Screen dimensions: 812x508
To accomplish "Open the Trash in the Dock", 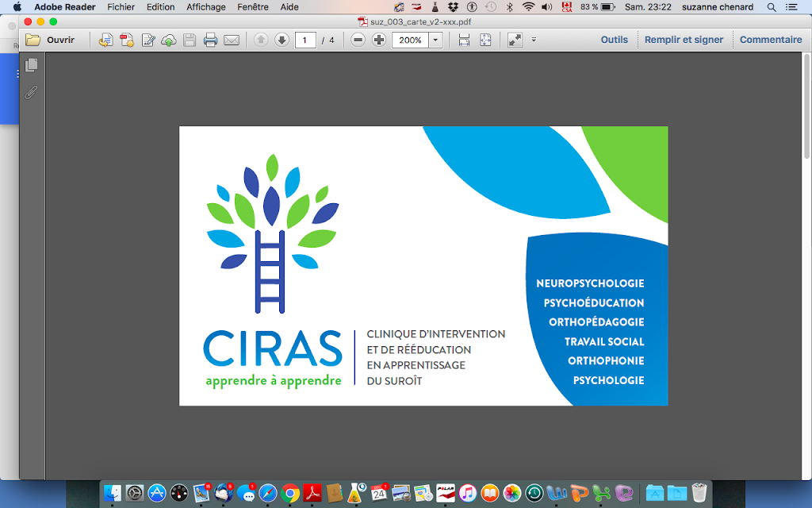I will point(699,493).
